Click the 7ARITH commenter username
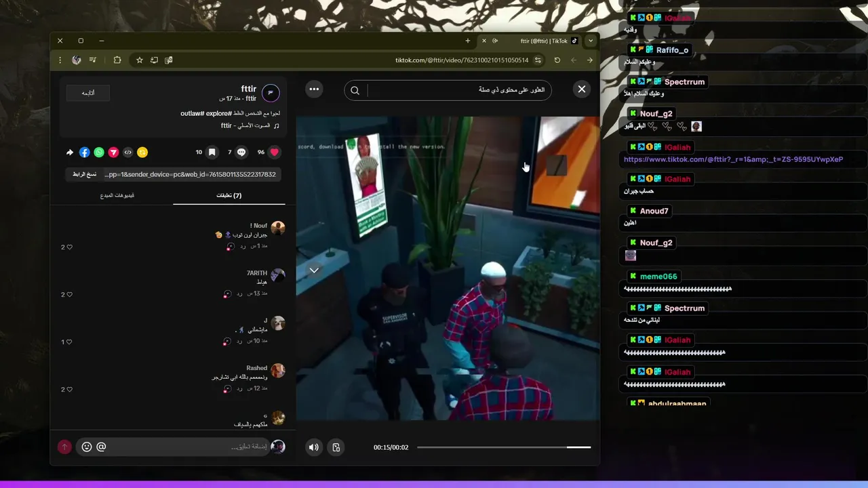Viewport: 868px width, 488px height. (257, 273)
